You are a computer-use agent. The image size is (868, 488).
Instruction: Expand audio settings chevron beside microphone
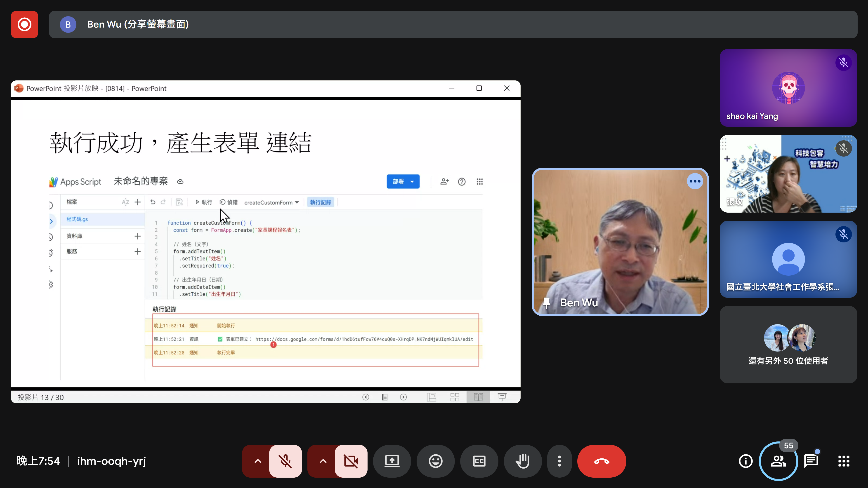pos(257,461)
